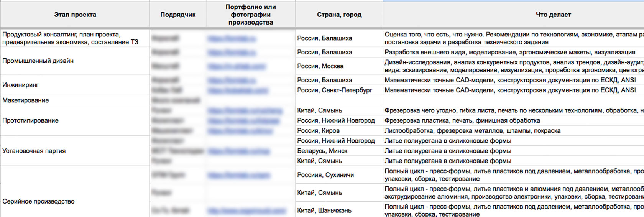644x217 pixels.
Task: Select the "Установочная партия" cell
Action: [x=34, y=151]
